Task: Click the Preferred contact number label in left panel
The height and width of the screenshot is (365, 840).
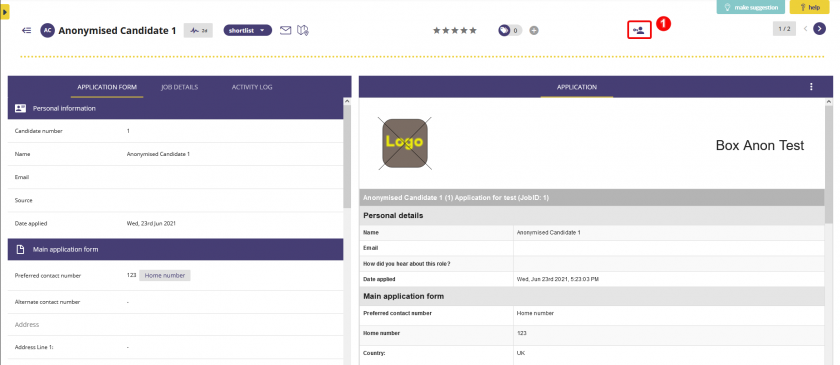Action: coord(48,275)
